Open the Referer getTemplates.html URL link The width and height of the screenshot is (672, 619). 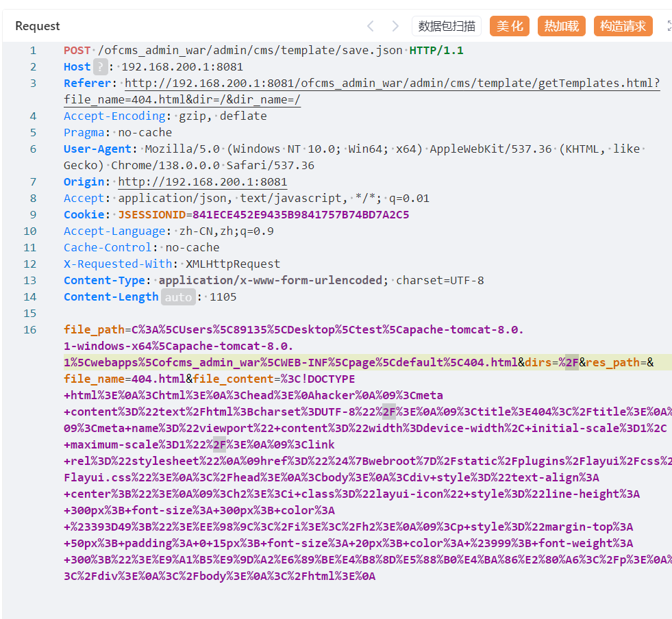point(392,84)
